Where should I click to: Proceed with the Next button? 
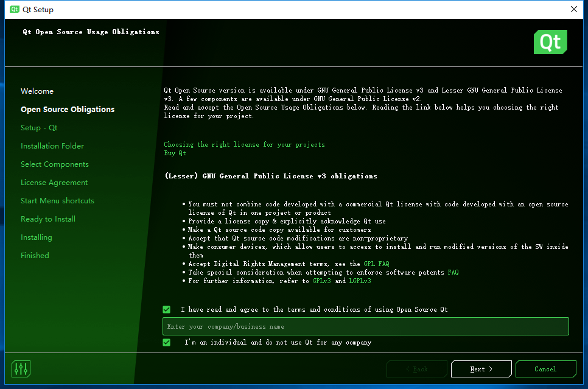[481, 369]
